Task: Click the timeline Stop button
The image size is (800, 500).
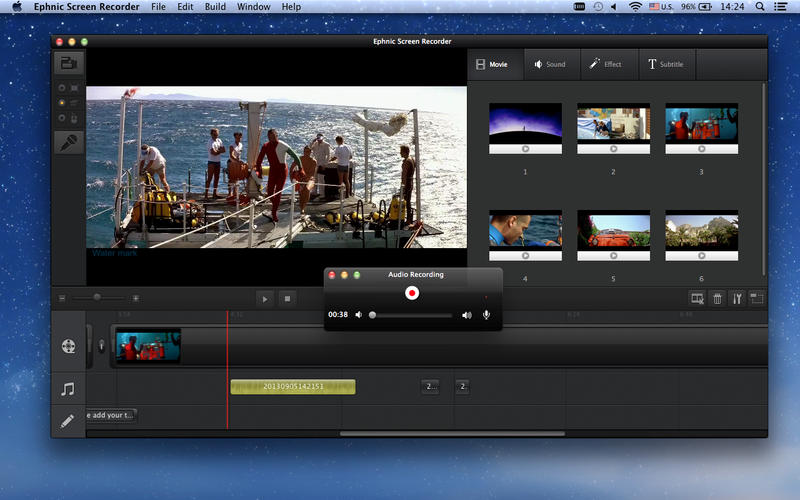Action: (x=287, y=299)
